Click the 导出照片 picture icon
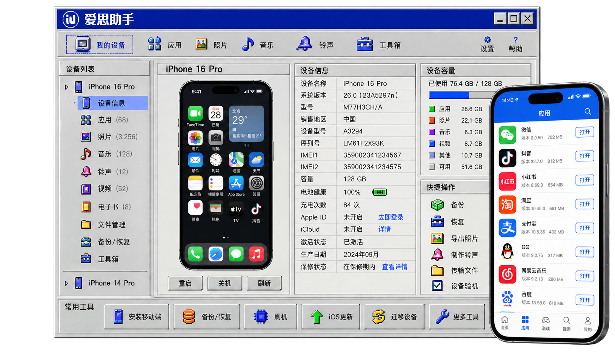Viewport: 615px width, 364px height. (x=437, y=238)
